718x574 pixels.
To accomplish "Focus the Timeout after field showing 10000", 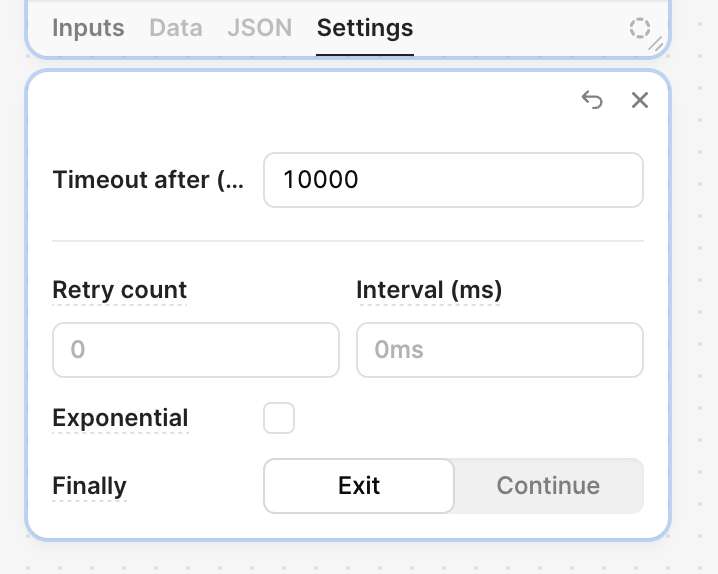I will [x=453, y=180].
